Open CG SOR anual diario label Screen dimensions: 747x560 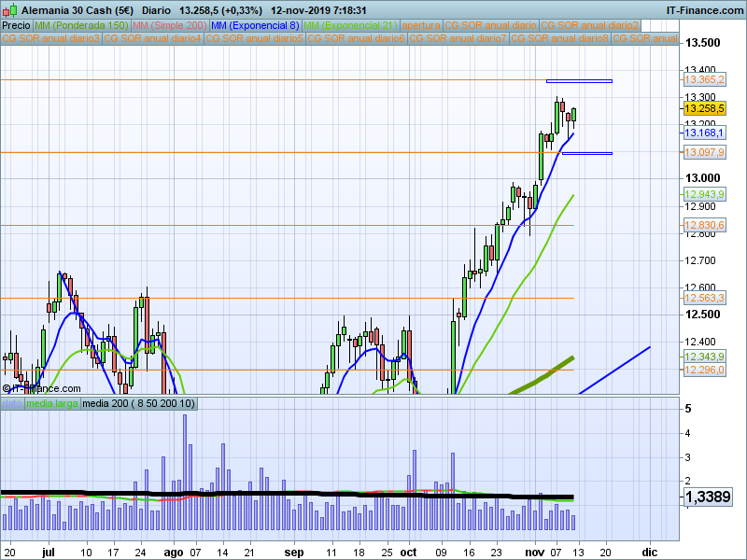pyautogui.click(x=491, y=26)
